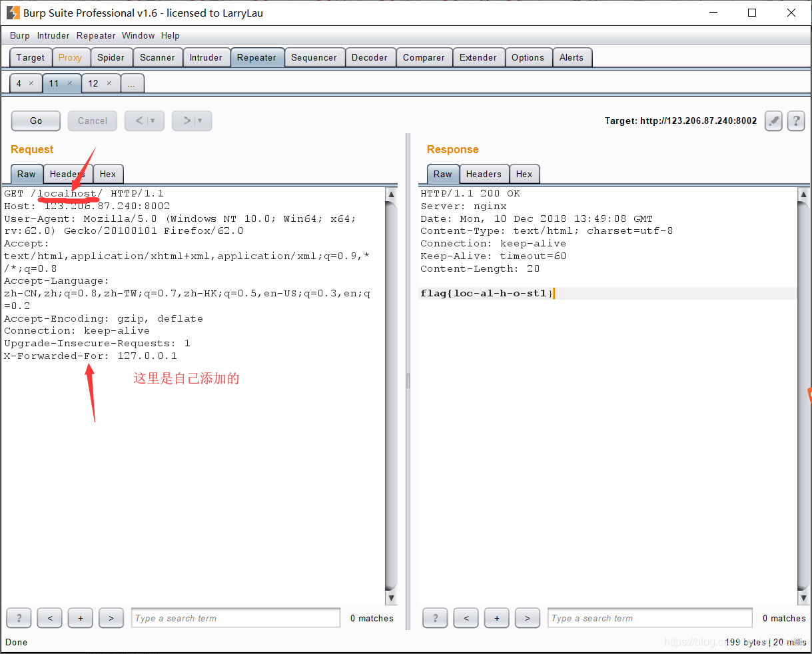Switch to the Options tab
This screenshot has width=812, height=654.
coord(528,57)
